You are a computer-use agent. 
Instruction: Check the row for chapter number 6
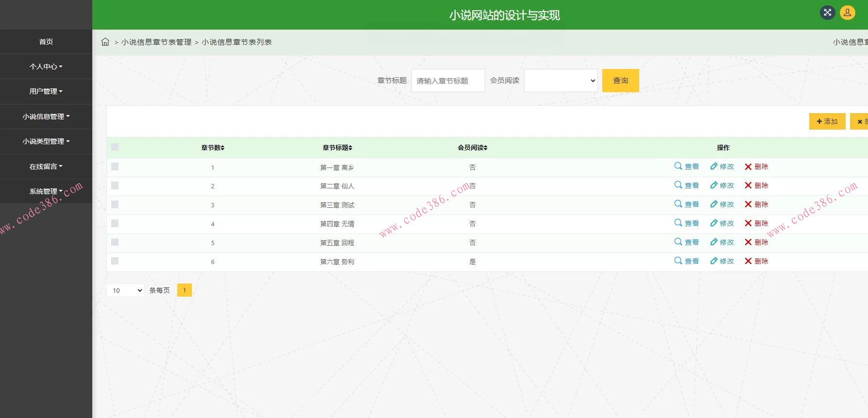tap(115, 261)
